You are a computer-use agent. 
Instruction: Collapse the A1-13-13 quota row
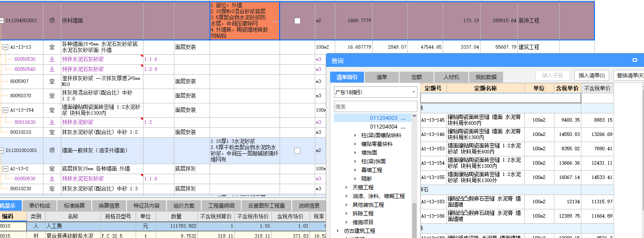click(6, 47)
